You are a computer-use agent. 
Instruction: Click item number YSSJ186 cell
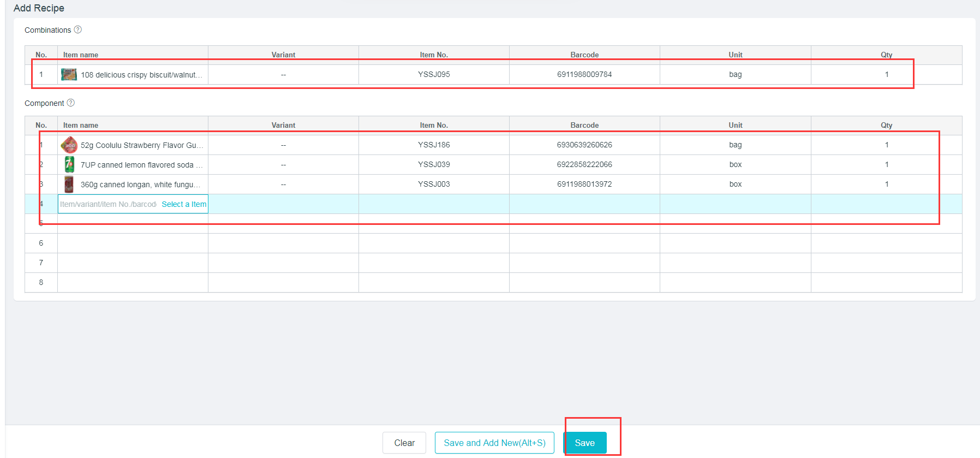coord(434,145)
